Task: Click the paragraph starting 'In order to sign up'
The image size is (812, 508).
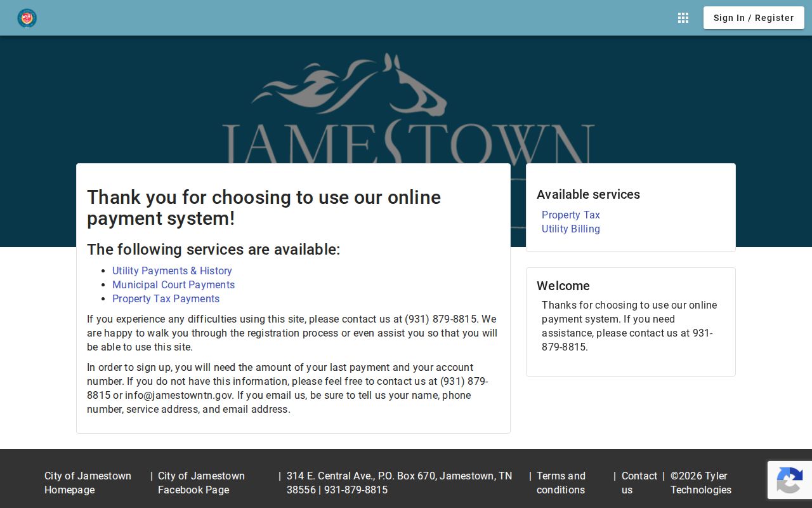Action: (x=292, y=388)
